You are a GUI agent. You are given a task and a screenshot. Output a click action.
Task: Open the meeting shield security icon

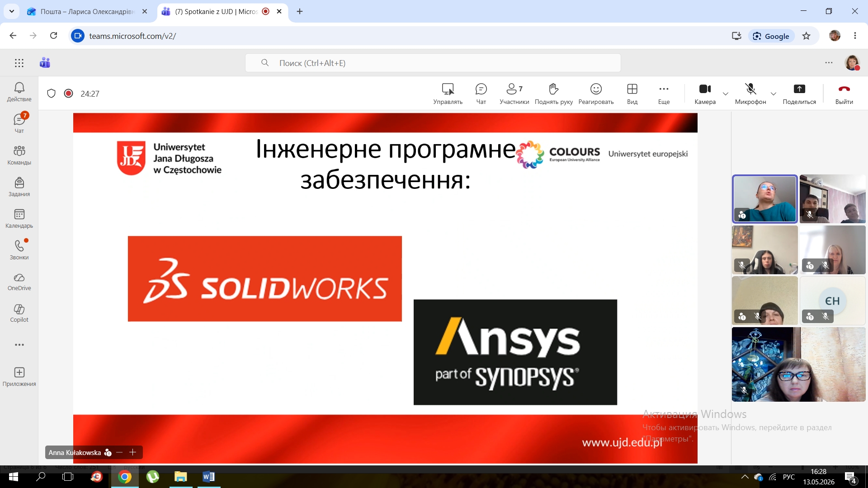(52, 94)
